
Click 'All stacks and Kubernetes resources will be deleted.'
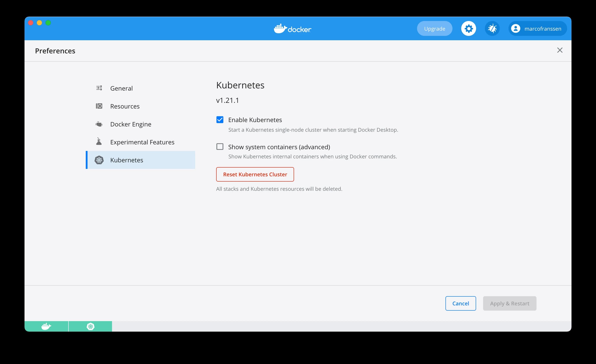279,189
